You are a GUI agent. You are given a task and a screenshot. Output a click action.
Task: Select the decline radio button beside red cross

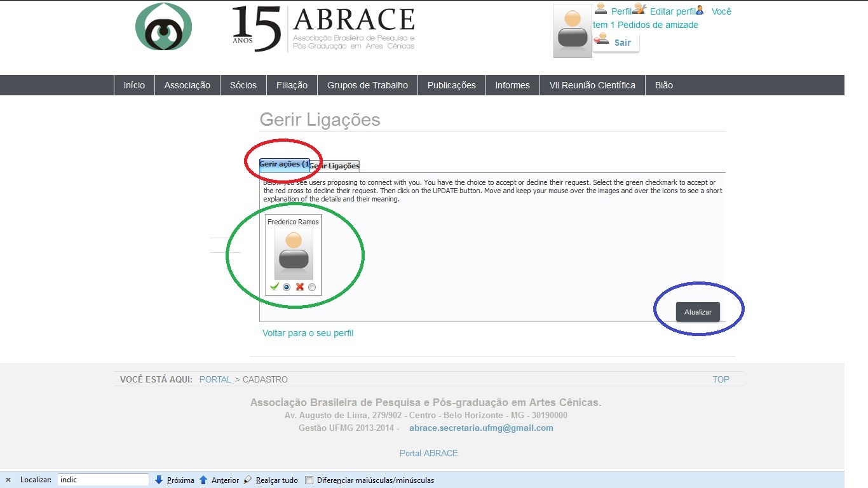(312, 287)
